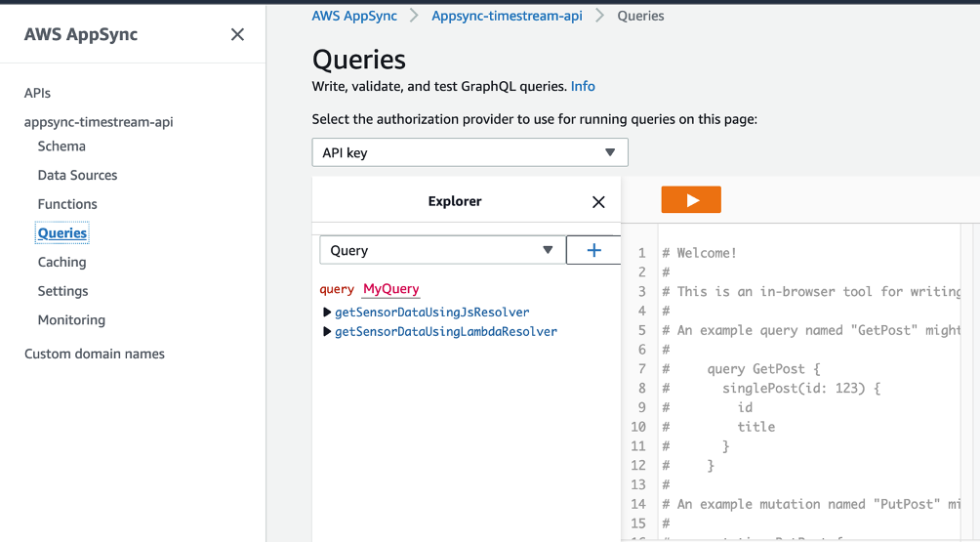Image resolution: width=980 pixels, height=543 pixels.
Task: Click the Queries page heading
Action: coord(359,60)
